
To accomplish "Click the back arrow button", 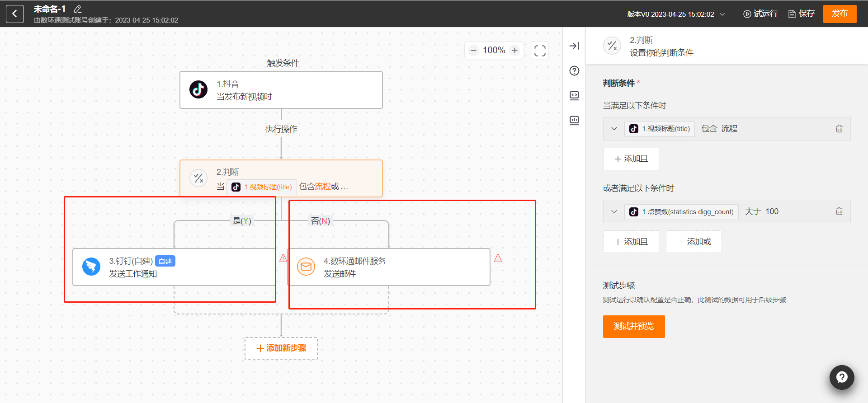I will tap(15, 14).
